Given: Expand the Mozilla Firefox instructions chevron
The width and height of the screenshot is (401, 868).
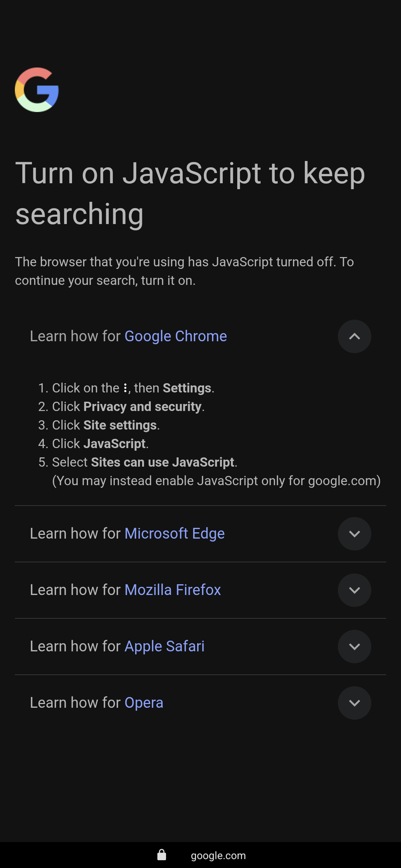Looking at the screenshot, I should coord(354,590).
